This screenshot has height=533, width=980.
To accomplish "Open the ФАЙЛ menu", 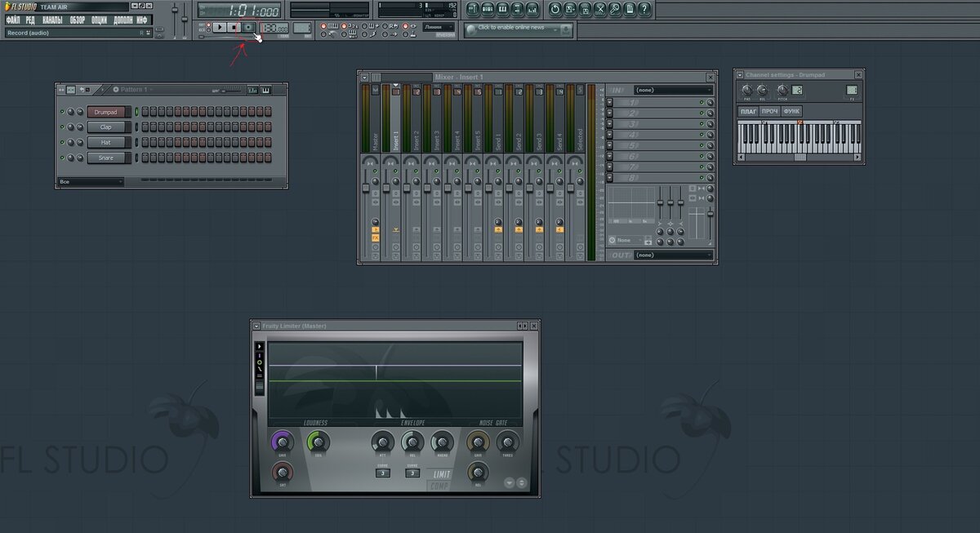I will tap(13, 20).
